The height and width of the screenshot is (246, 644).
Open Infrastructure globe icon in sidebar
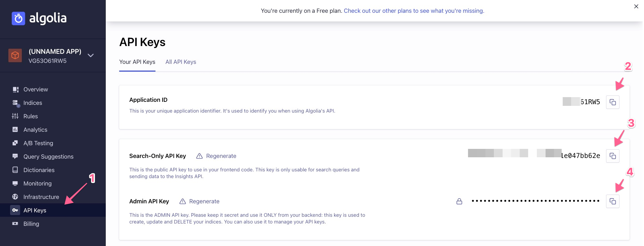[x=15, y=197]
